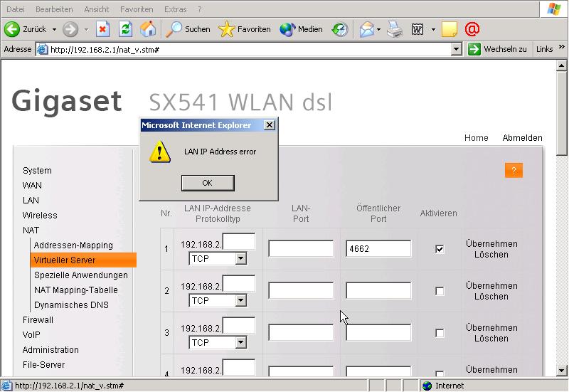Click the Word edit icon
Viewport: 569px width, 392px height.
[418, 29]
